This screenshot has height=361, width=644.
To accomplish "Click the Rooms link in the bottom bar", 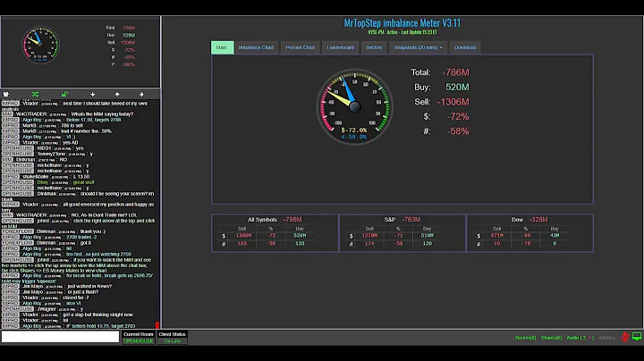I will 525,338.
